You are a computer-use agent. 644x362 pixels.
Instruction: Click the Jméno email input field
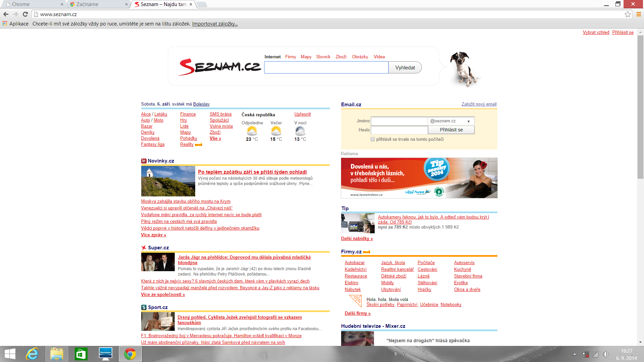pos(399,121)
